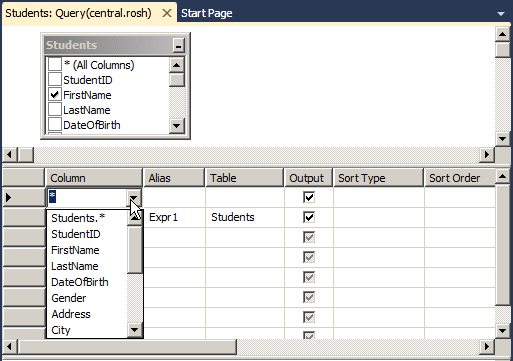Screen dimensions: 513x361
Task: Click the Table column header
Action: (x=244, y=178)
